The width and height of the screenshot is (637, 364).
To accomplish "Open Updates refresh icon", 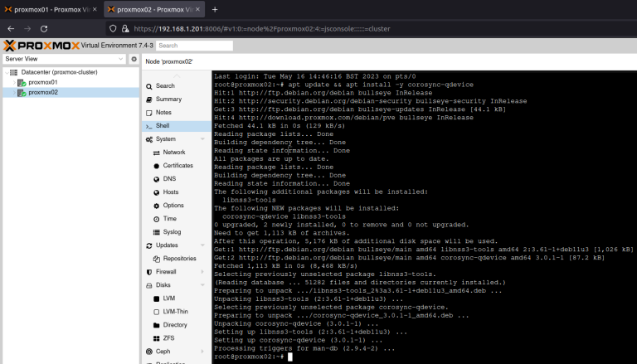I will pyautogui.click(x=149, y=245).
